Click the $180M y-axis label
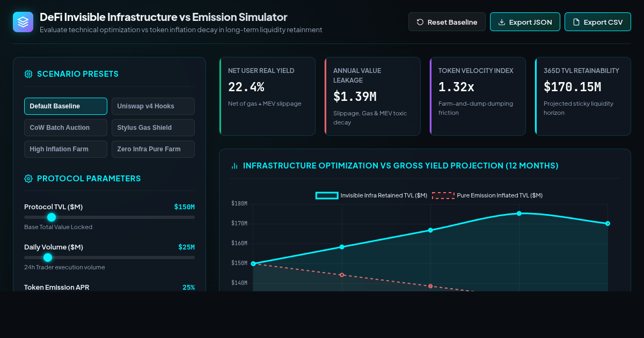 point(239,203)
